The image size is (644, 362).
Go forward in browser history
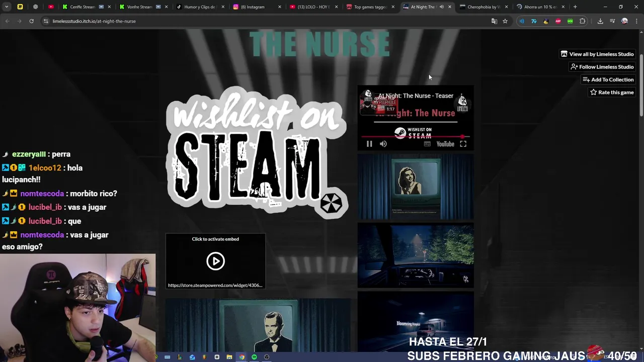[x=19, y=21]
